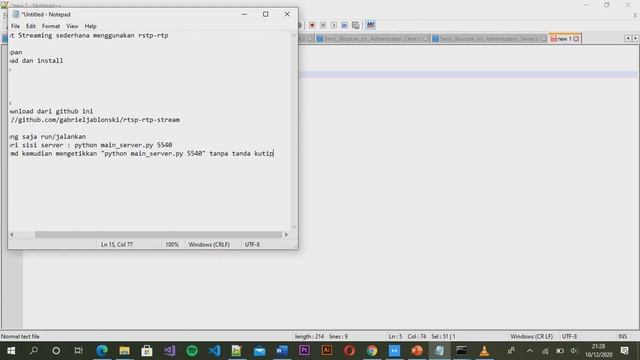Image resolution: width=640 pixels, height=360 pixels.
Task: Click 'Windows (CRLF)' in Notepad status bar
Action: tap(209, 244)
